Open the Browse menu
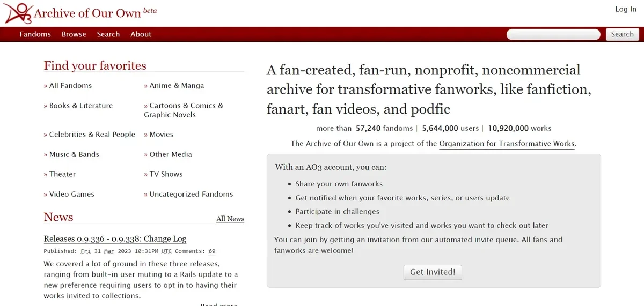This screenshot has width=644, height=306. [x=74, y=34]
